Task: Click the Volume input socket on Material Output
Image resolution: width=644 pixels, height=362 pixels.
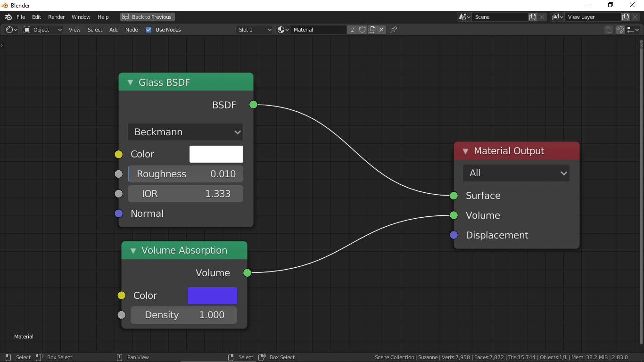Action: [x=454, y=215]
